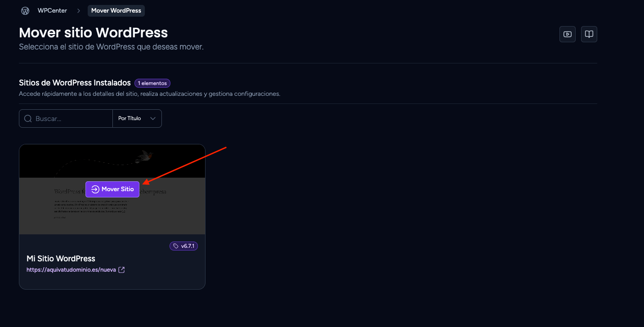This screenshot has height=327, width=644.
Task: Click the v6.7.1 version badge
Action: [183, 246]
